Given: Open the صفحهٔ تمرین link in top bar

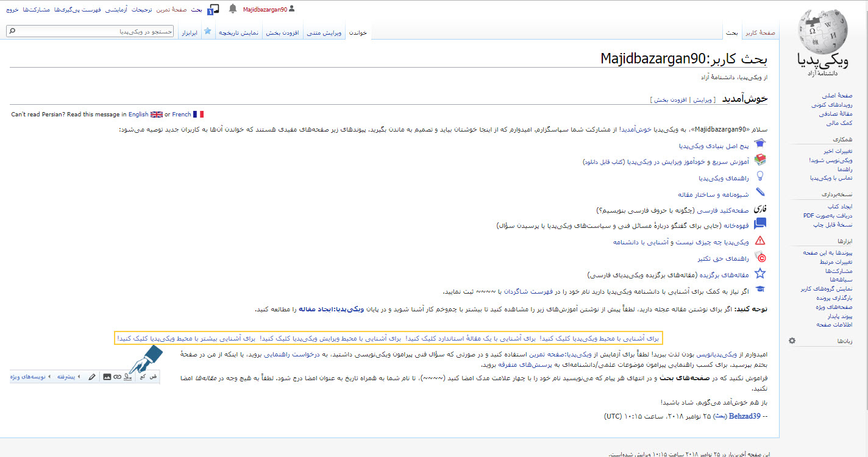Looking at the screenshot, I should 171,10.
